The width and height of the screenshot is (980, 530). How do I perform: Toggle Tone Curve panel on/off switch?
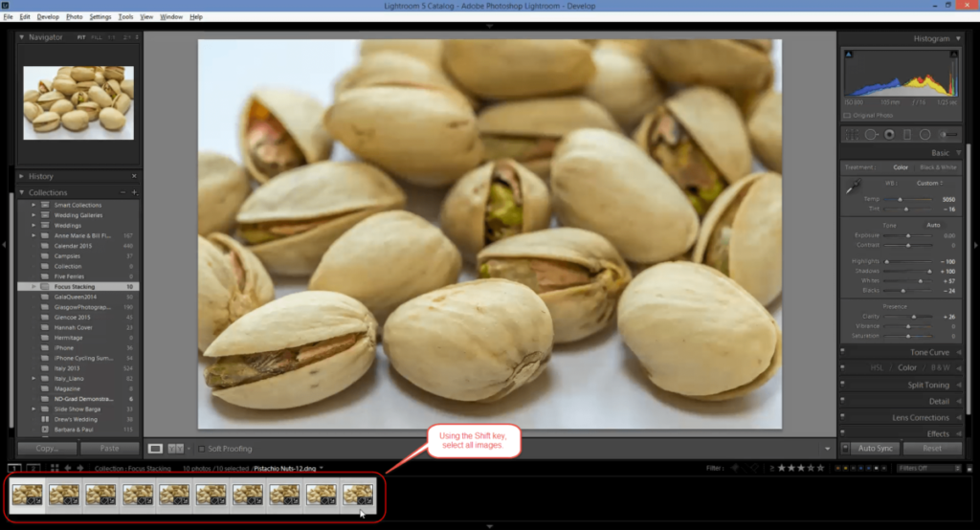pyautogui.click(x=843, y=352)
